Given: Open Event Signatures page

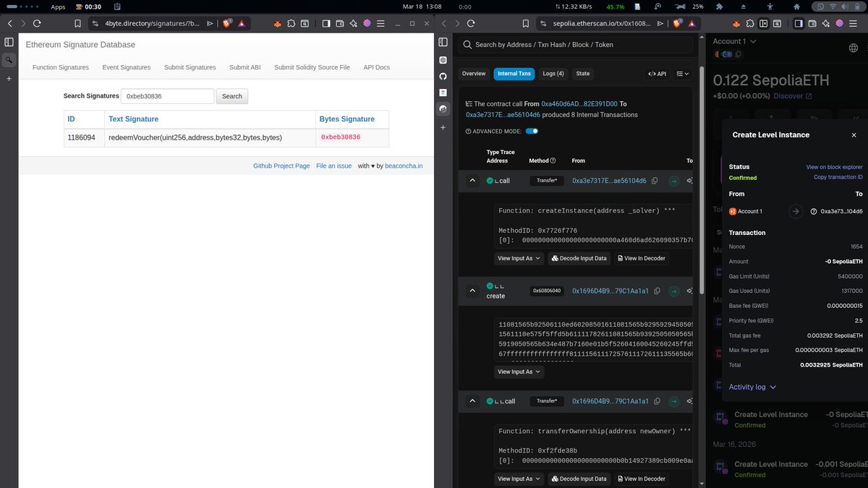Looking at the screenshot, I should 127,67.
